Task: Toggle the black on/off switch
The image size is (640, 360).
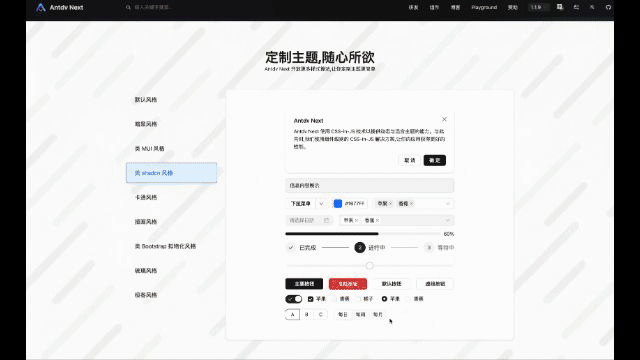Action: coord(293,299)
